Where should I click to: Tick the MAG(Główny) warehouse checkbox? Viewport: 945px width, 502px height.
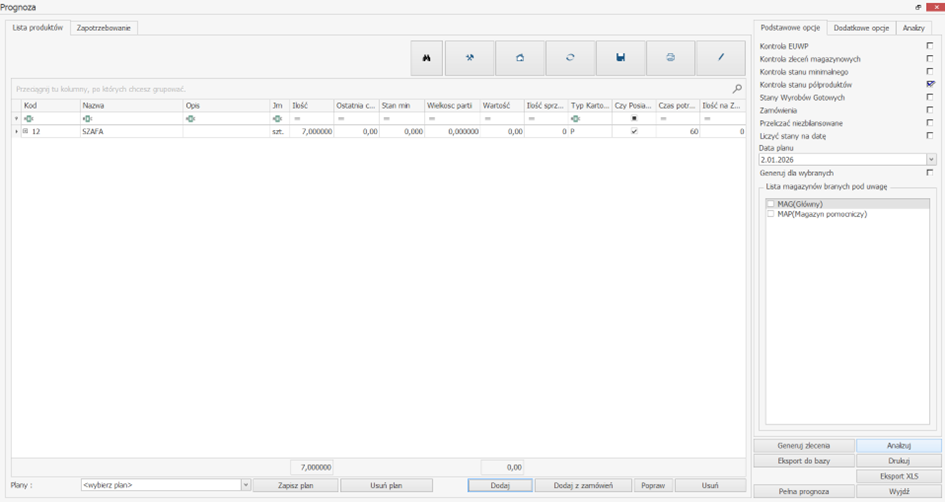[771, 204]
